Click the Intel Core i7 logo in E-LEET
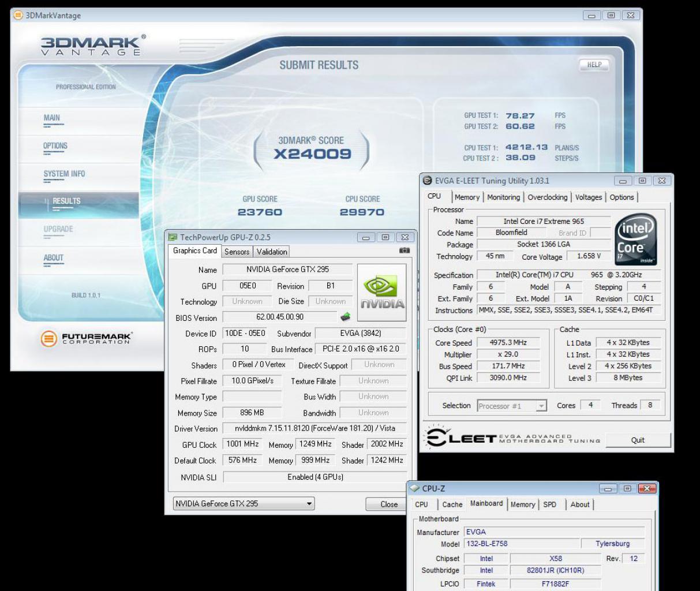This screenshot has width=700, height=591. point(636,240)
